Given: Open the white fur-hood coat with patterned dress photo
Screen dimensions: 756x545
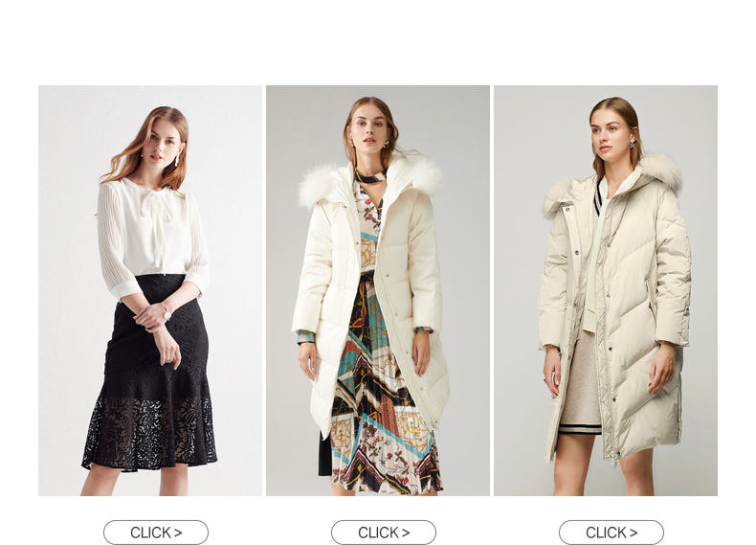Looking at the screenshot, I should click(x=377, y=290).
